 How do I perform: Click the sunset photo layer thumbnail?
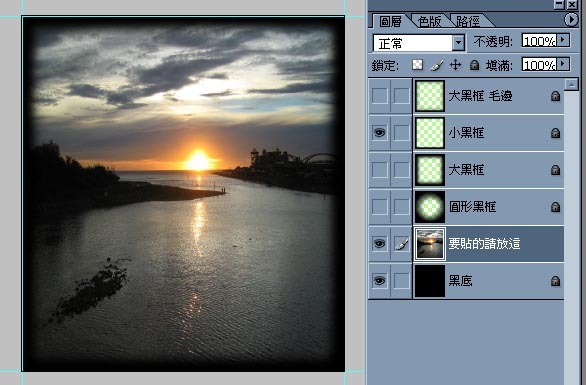pyautogui.click(x=430, y=244)
